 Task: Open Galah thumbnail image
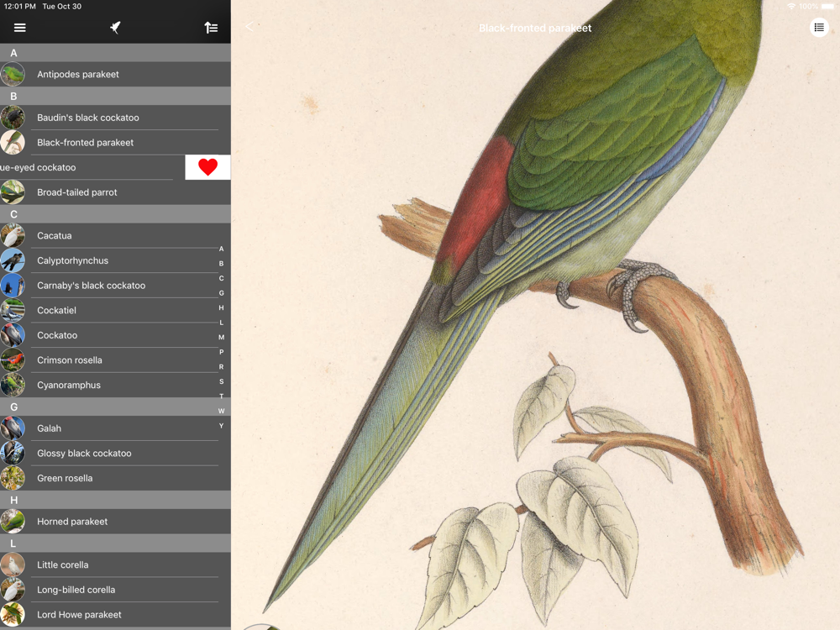coord(13,428)
